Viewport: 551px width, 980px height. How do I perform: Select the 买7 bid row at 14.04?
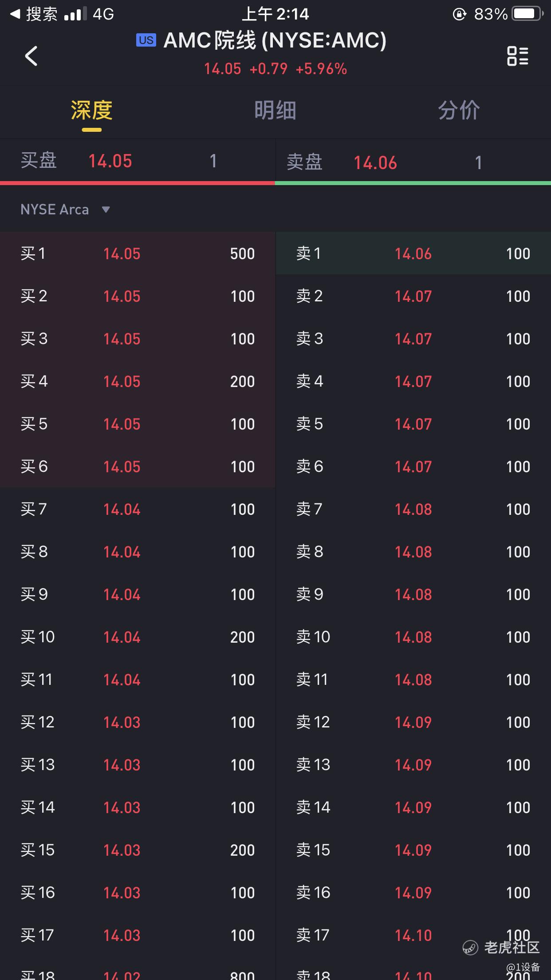point(138,509)
